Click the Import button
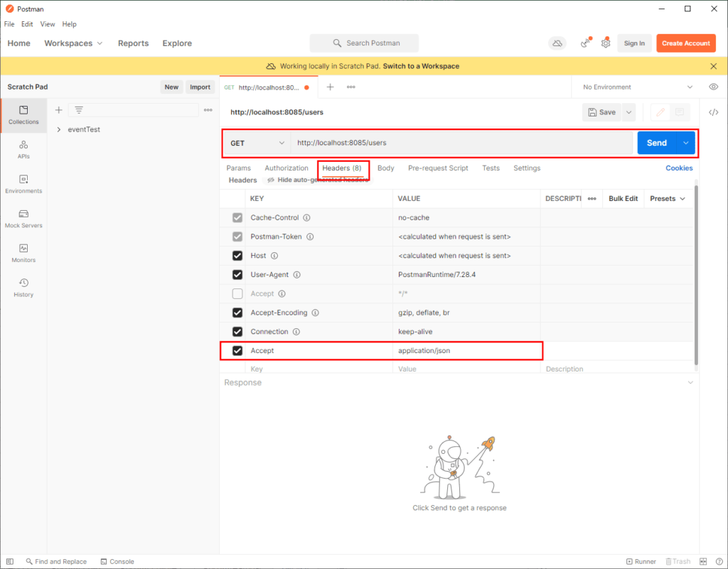The height and width of the screenshot is (569, 728). (x=200, y=87)
